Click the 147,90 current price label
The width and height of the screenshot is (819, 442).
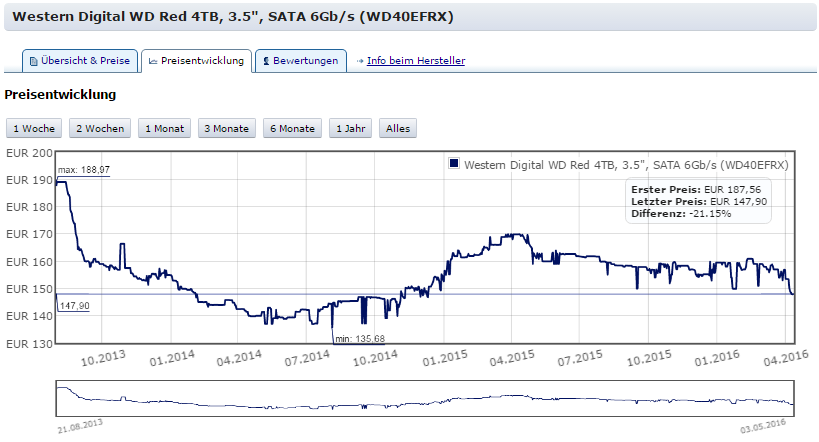click(x=74, y=306)
